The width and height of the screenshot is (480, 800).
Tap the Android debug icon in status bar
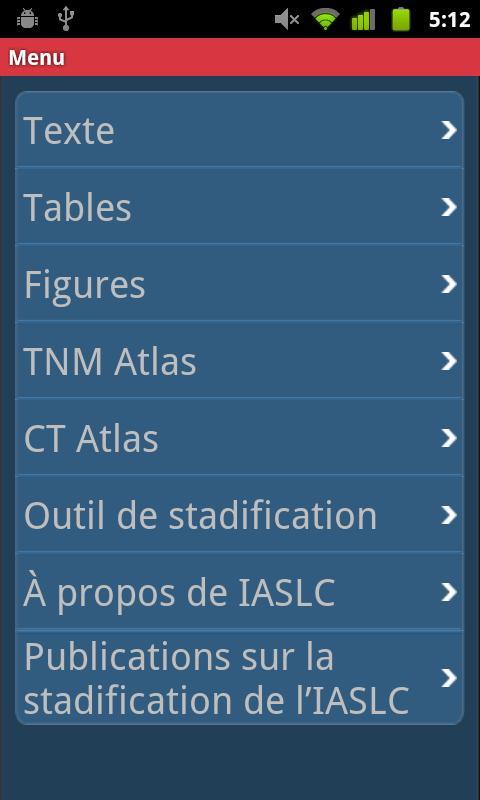(28, 19)
